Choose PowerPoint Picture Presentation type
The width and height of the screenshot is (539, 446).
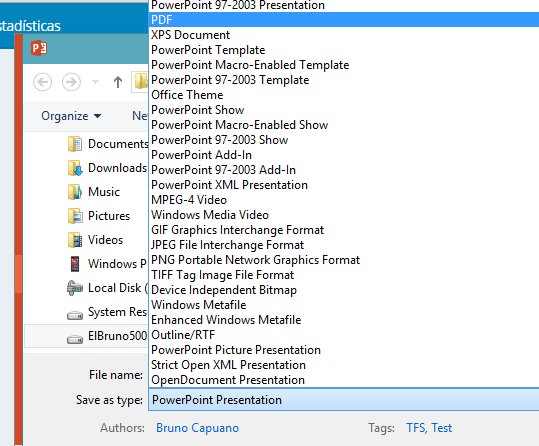coord(344,350)
